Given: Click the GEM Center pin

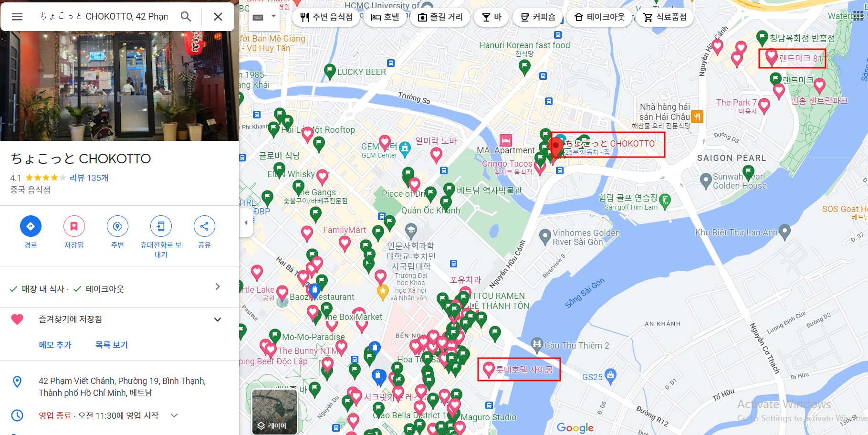Looking at the screenshot, I should (x=405, y=149).
